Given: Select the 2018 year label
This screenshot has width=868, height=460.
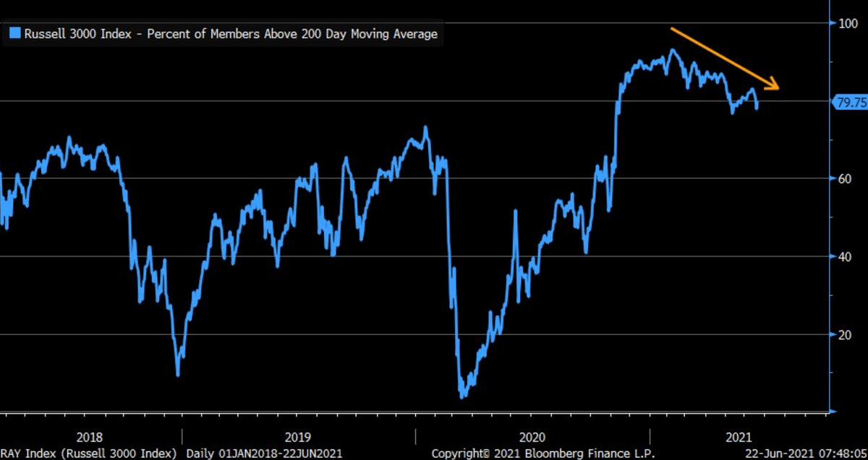Looking at the screenshot, I should (89, 437).
